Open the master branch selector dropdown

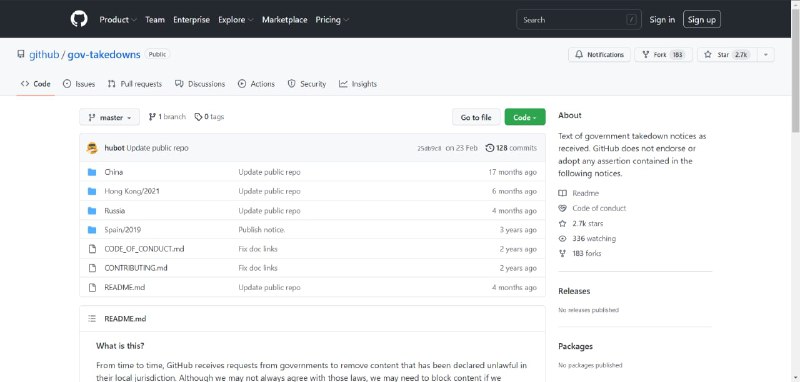pos(109,117)
